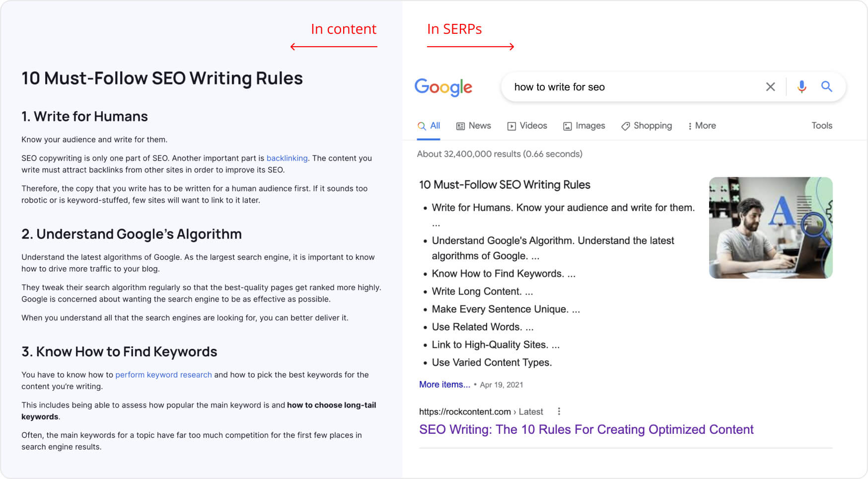This screenshot has width=868, height=479.
Task: Switch to the Videos search tab
Action: coord(527,126)
